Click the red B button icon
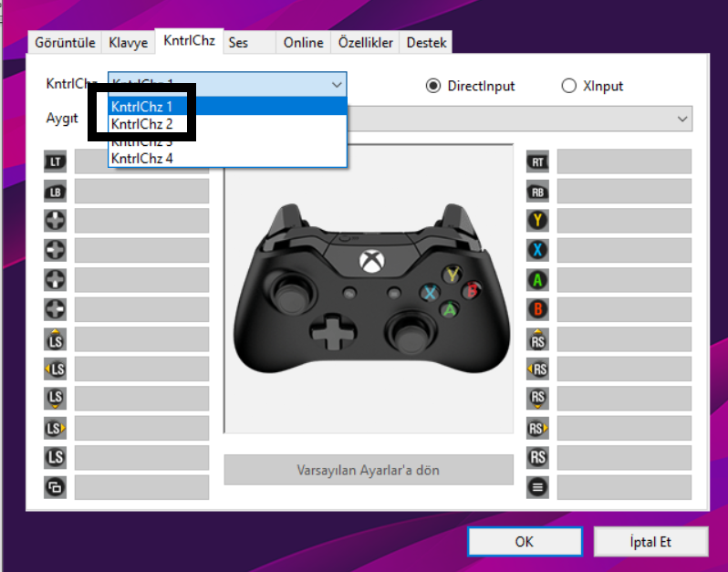This screenshot has height=572, width=728. [537, 309]
